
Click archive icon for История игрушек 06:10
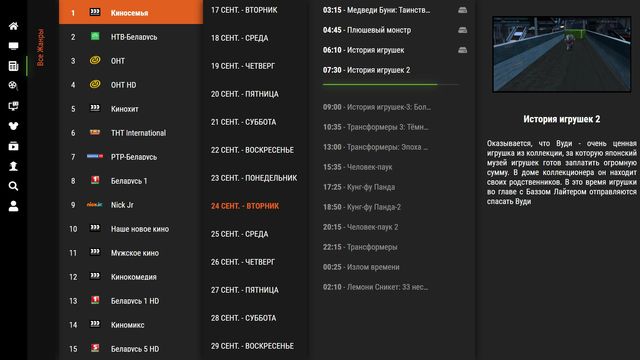[x=462, y=50]
